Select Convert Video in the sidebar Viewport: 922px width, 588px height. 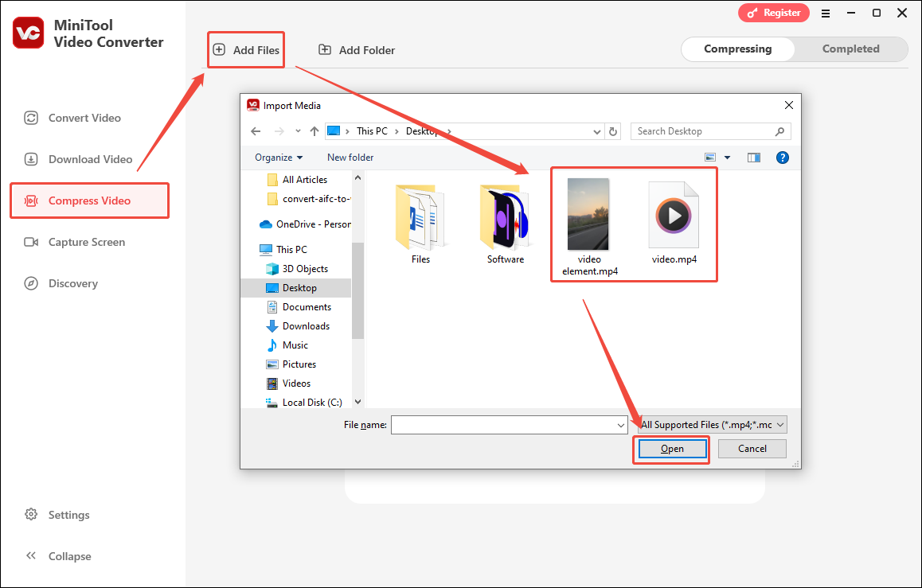82,117
